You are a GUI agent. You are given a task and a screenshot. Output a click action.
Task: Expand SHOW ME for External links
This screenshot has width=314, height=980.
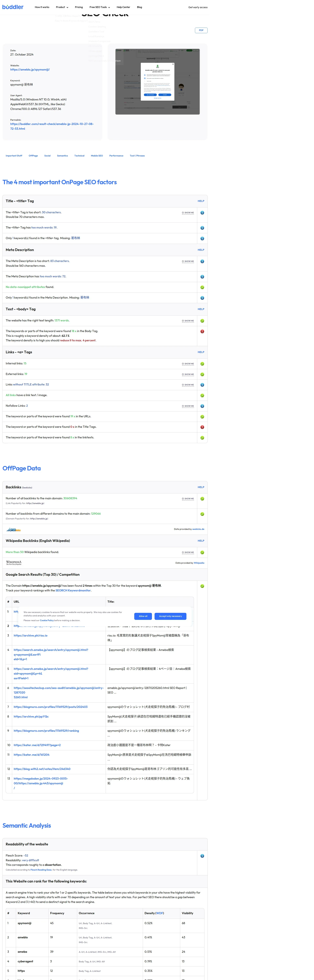click(x=188, y=374)
